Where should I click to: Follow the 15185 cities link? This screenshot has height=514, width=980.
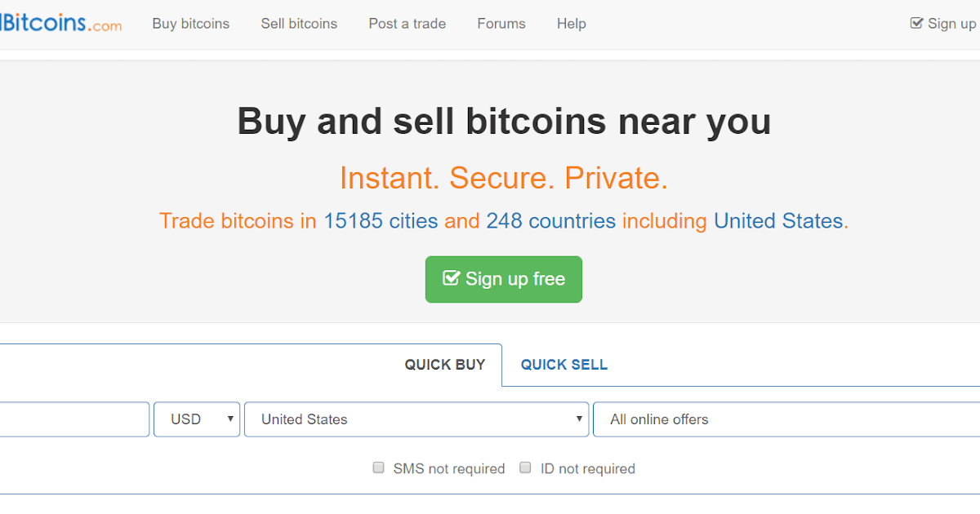point(381,220)
